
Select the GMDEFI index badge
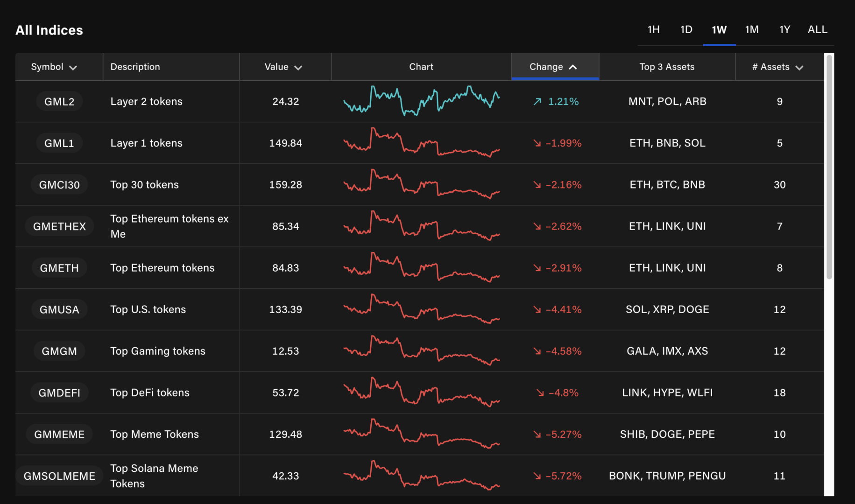click(x=59, y=392)
